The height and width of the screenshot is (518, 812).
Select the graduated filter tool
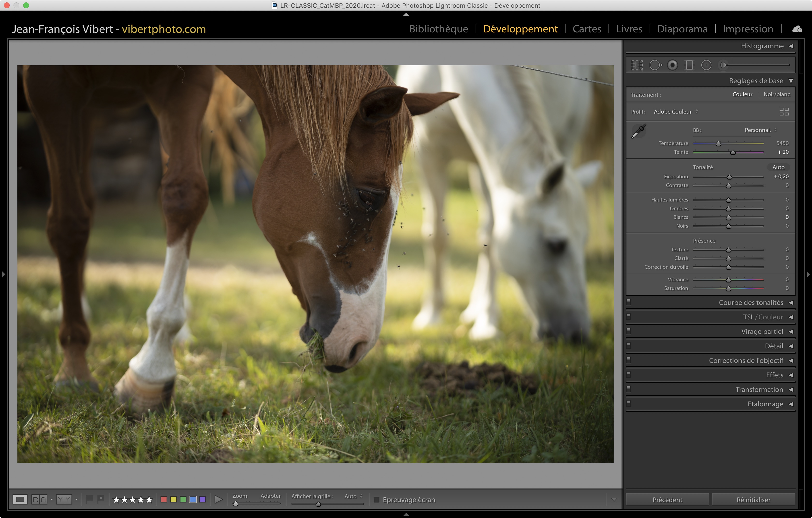click(x=689, y=65)
